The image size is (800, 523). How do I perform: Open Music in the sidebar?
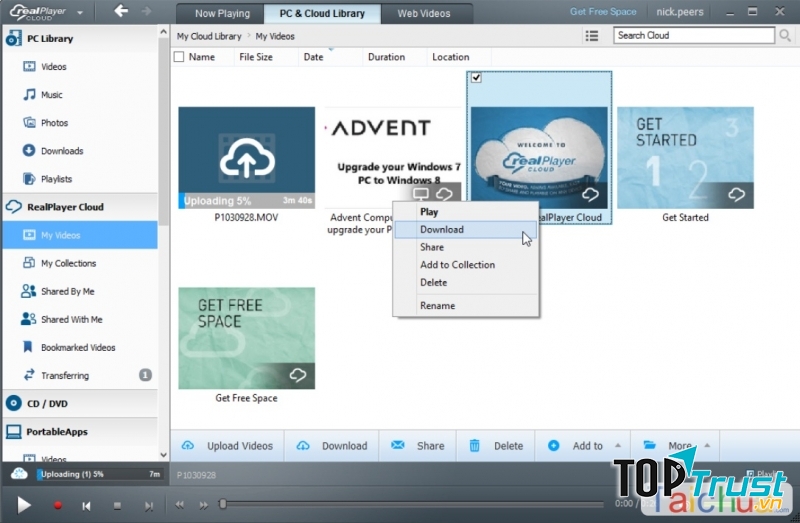tap(52, 95)
